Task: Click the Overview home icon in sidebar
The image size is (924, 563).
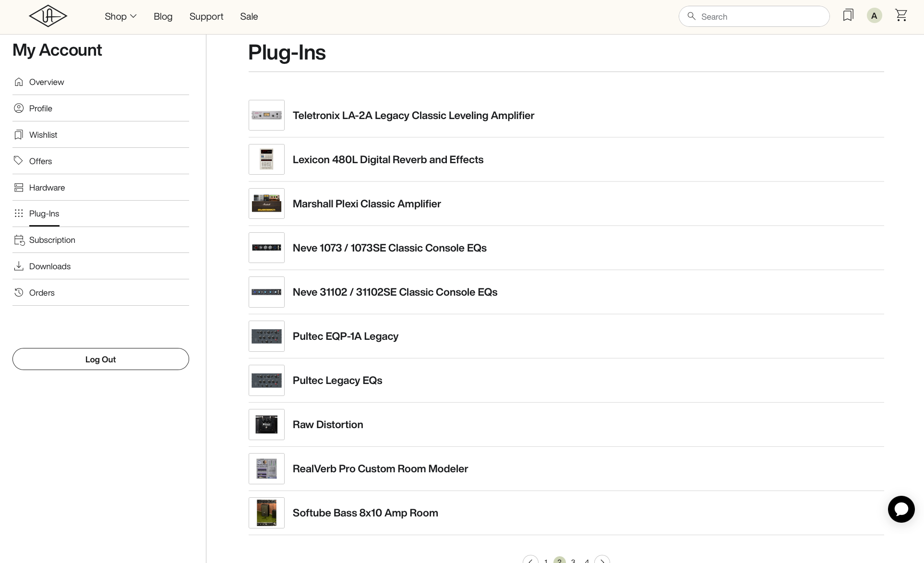Action: pyautogui.click(x=19, y=82)
